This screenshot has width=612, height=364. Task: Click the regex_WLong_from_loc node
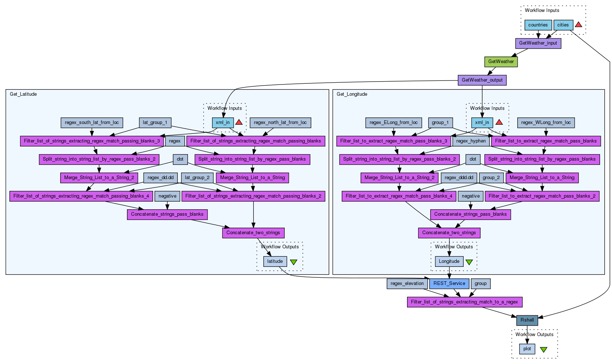pyautogui.click(x=546, y=123)
